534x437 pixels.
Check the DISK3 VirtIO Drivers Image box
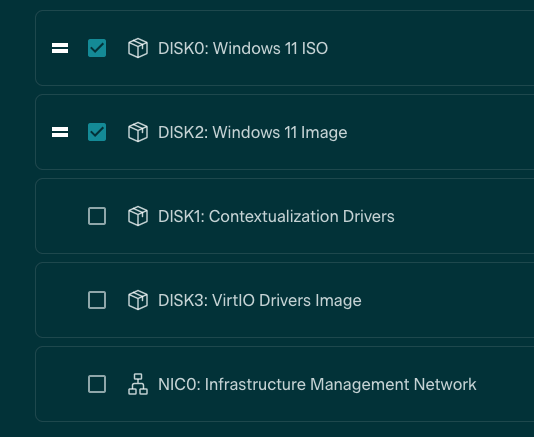pyautogui.click(x=97, y=300)
